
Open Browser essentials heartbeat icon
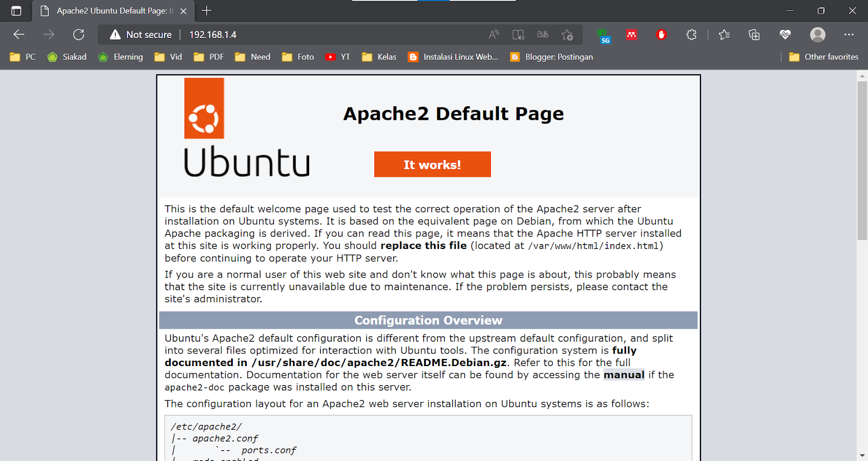pyautogui.click(x=785, y=35)
